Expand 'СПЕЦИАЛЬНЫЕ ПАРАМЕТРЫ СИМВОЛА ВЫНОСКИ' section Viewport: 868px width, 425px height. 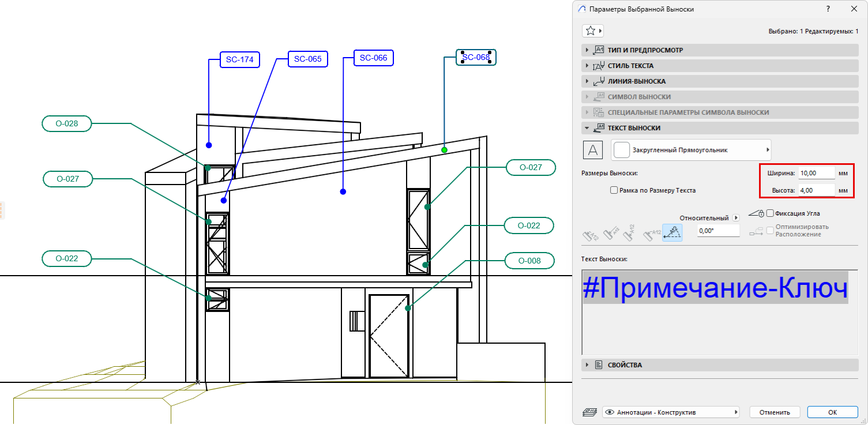tap(720, 112)
